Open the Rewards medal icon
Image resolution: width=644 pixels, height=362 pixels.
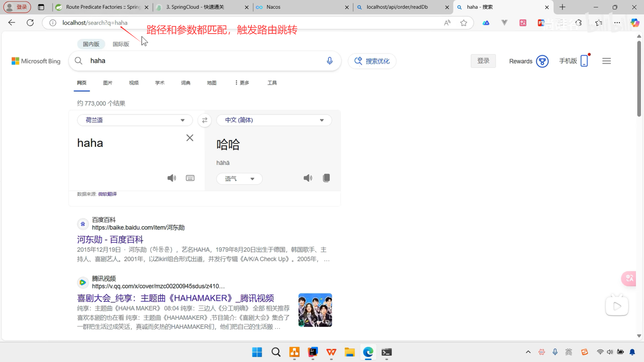(x=542, y=61)
